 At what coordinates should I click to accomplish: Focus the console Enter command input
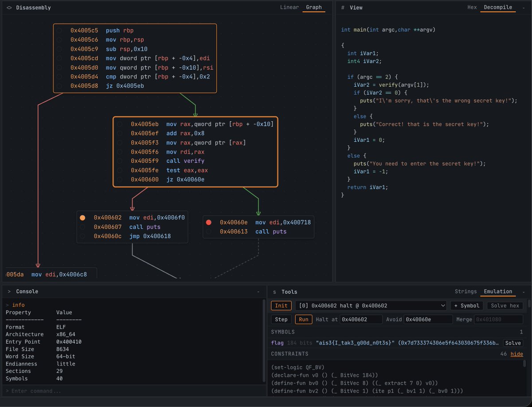coord(133,391)
